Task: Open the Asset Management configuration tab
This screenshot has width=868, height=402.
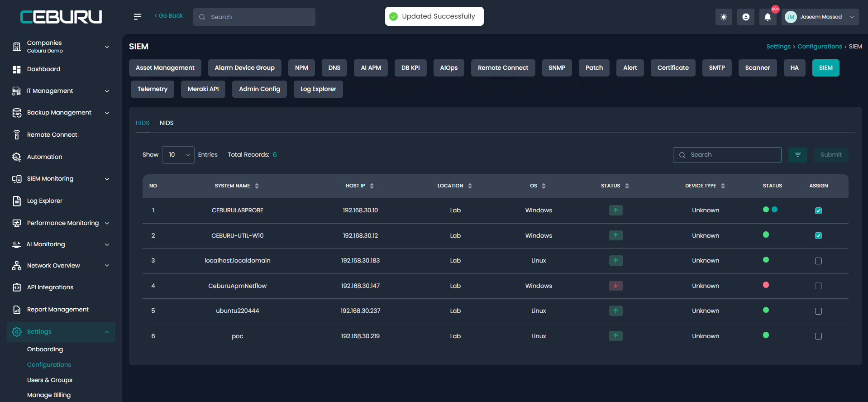Action: click(x=165, y=68)
